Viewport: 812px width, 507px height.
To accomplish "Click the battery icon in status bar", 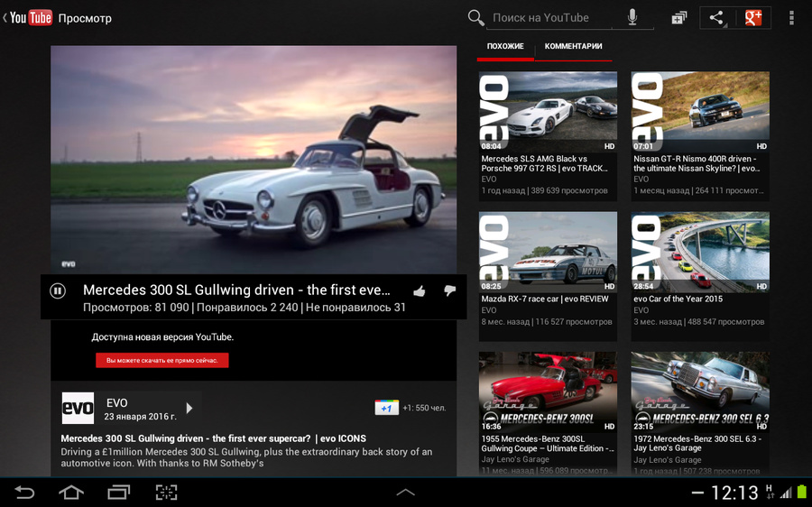I will click(x=802, y=492).
